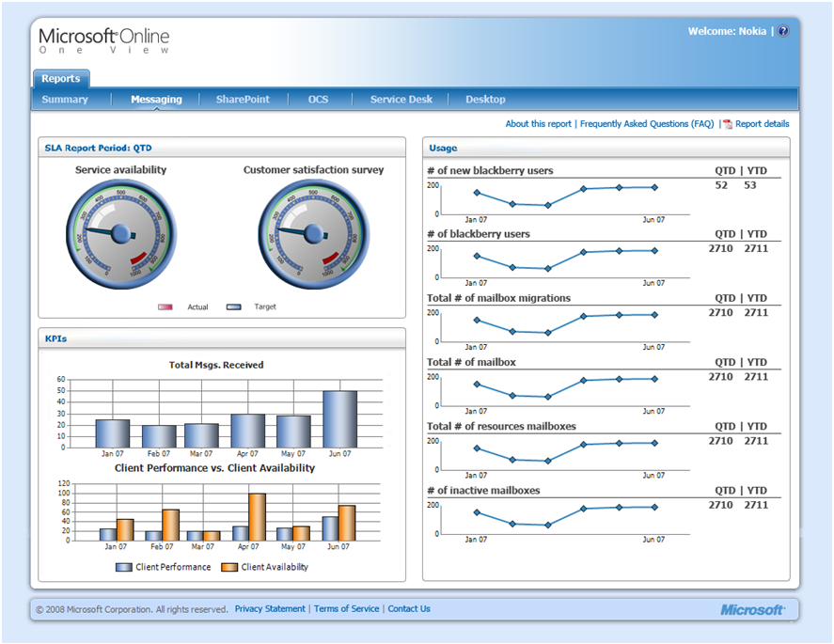Click the Jun 07 bar in Total Msgs. Received
This screenshot has height=644, width=834.
[339, 419]
